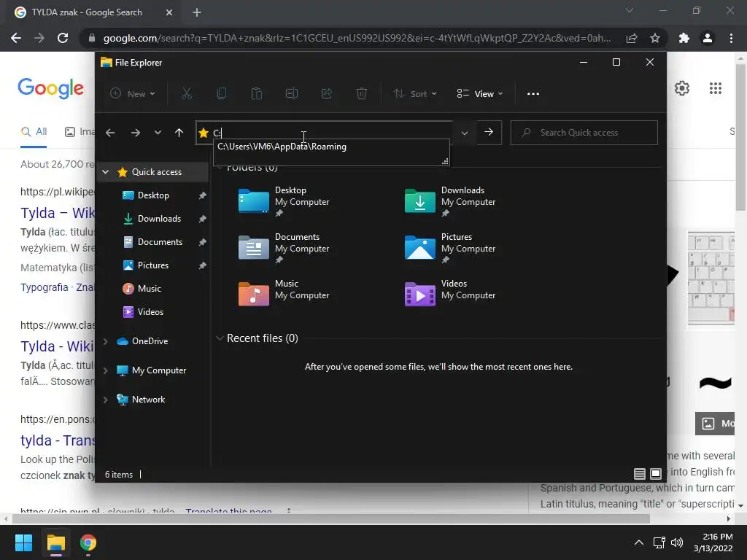Bookmark this page with the star icon

[655, 38]
